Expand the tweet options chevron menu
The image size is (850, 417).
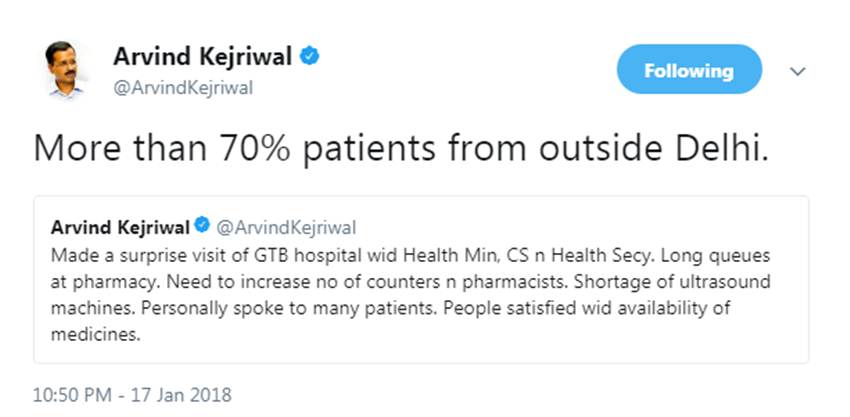click(798, 72)
